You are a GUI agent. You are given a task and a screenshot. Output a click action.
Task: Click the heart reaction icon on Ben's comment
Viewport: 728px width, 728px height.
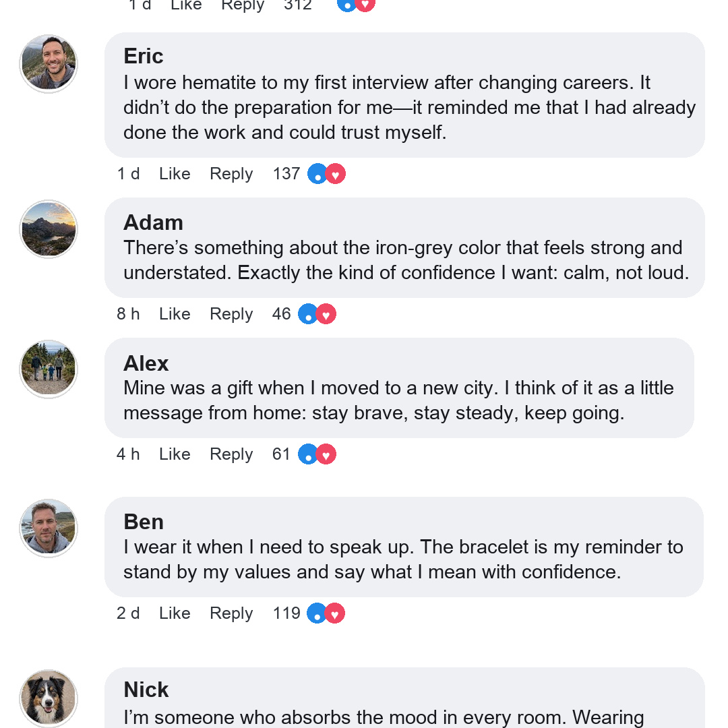point(335,613)
